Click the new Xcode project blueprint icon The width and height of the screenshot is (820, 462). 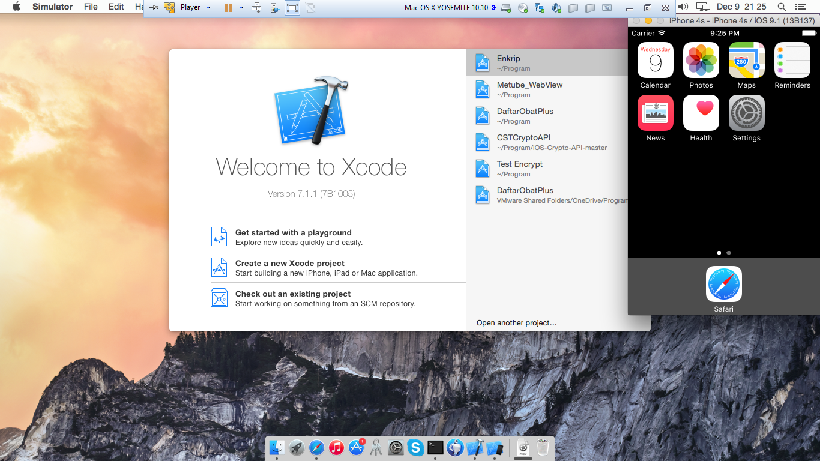pyautogui.click(x=219, y=267)
